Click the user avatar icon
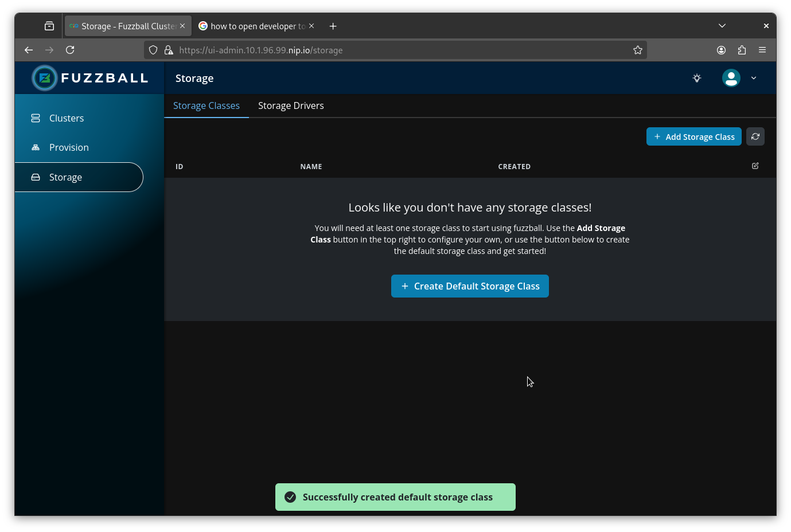Screen dimensions: 791x532 pos(731,78)
